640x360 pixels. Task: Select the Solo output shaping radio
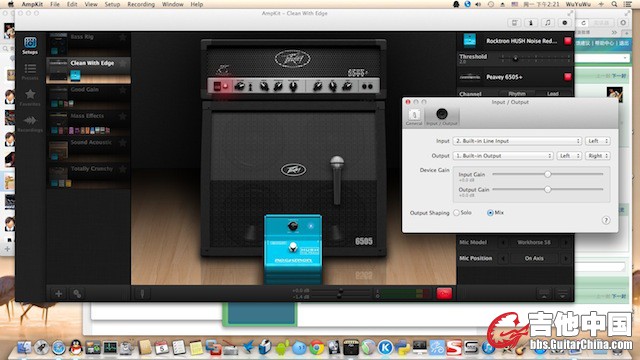456,213
